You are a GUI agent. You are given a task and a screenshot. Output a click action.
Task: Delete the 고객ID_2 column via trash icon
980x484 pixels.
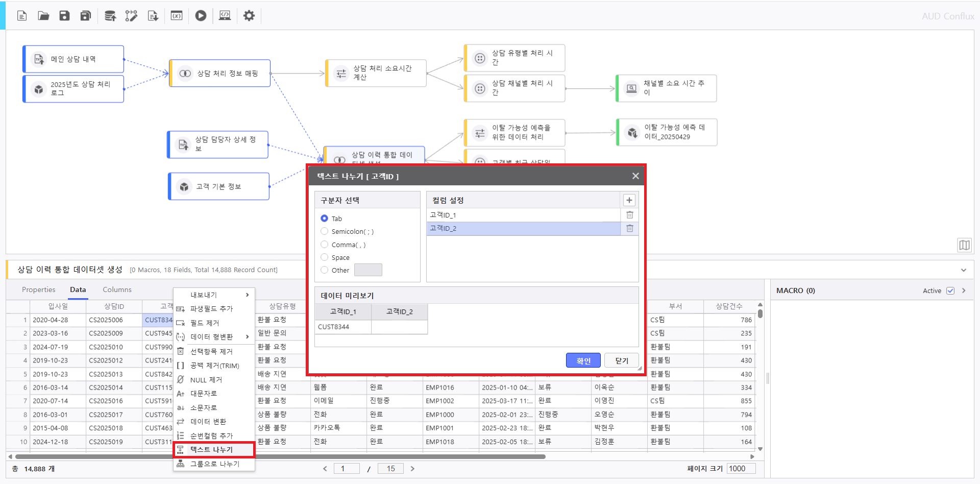629,228
